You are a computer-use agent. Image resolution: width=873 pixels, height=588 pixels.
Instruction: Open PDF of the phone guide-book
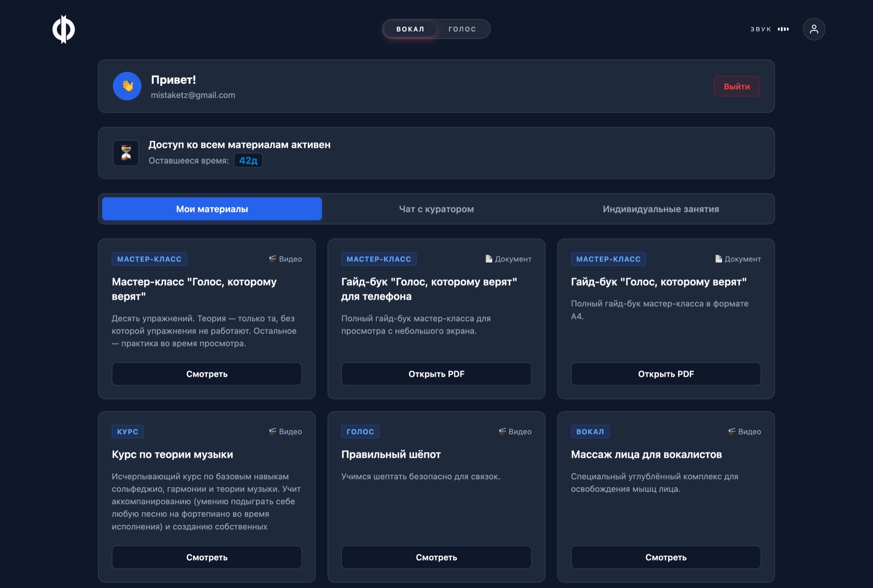436,374
